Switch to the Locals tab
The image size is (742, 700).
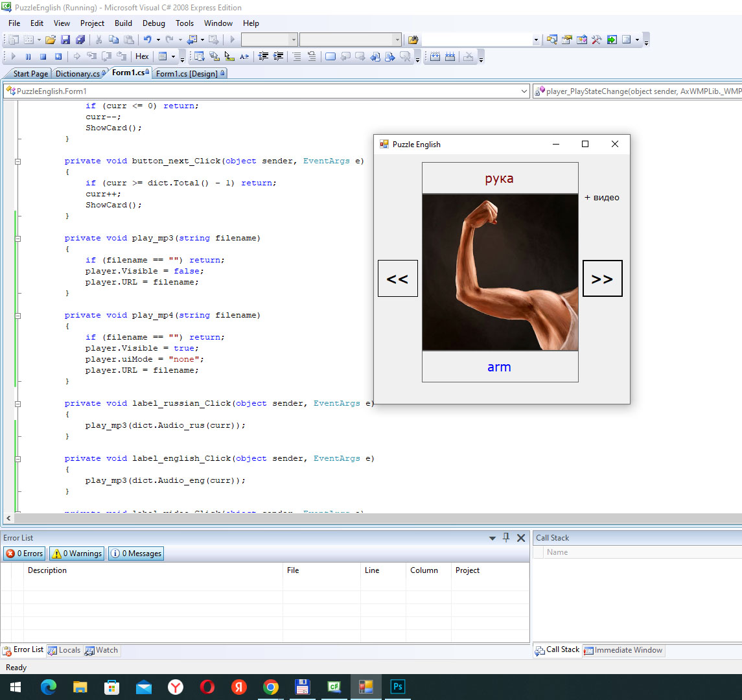(x=64, y=650)
